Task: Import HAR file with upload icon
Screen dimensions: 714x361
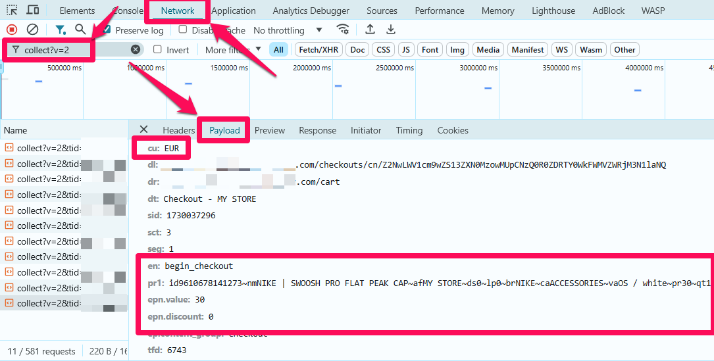Action: pyautogui.click(x=370, y=30)
